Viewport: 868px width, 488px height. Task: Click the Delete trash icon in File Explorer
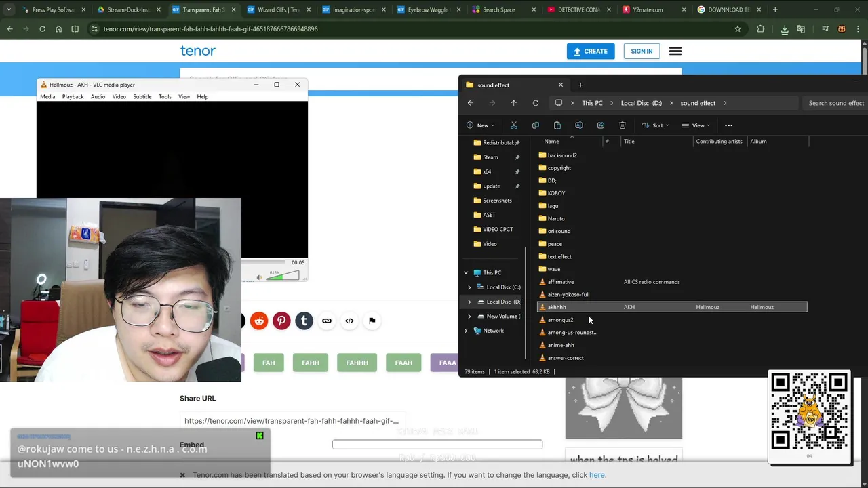pyautogui.click(x=623, y=125)
